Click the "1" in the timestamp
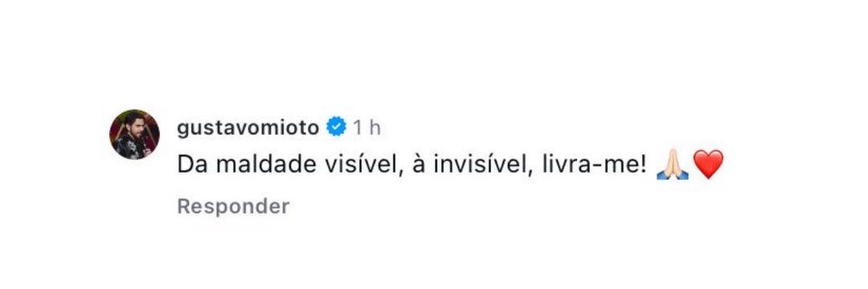Screen dimensions: 868x289 (x=358, y=128)
